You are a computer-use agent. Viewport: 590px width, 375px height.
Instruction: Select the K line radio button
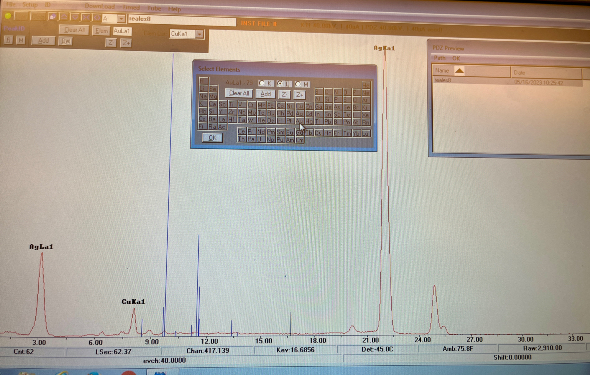coord(266,83)
